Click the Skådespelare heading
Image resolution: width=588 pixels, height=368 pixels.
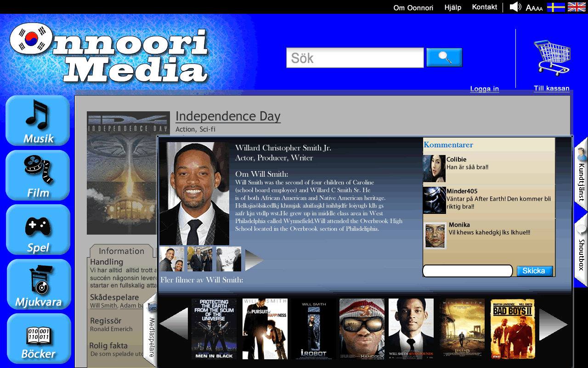coord(114,297)
